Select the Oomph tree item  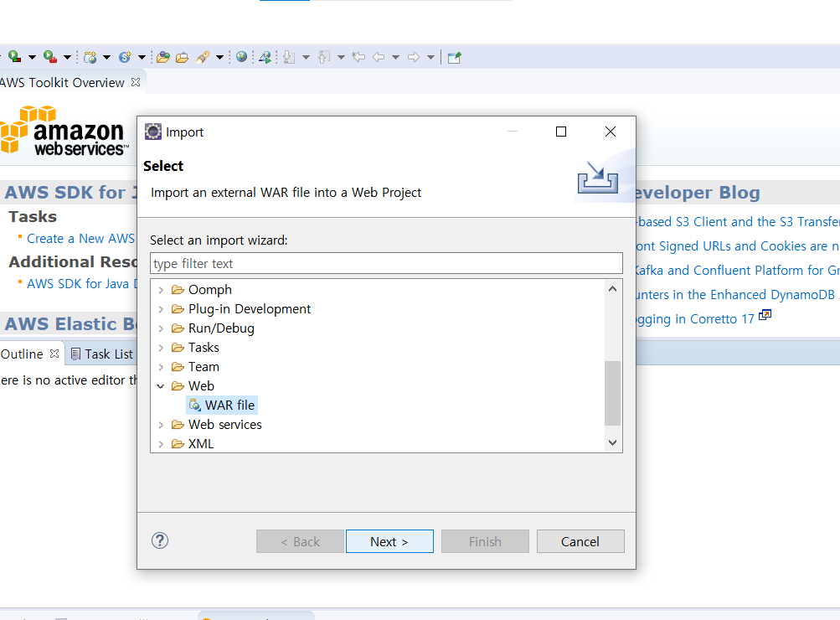(202, 290)
